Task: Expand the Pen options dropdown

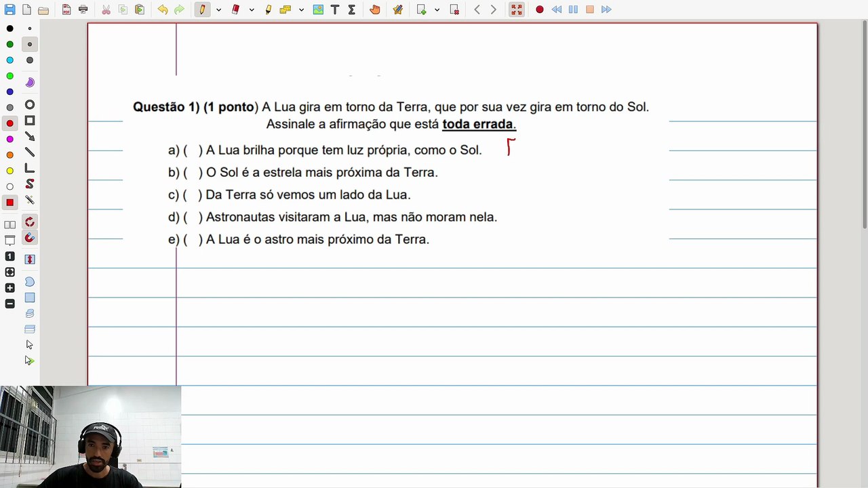Action: pyautogui.click(x=218, y=9)
